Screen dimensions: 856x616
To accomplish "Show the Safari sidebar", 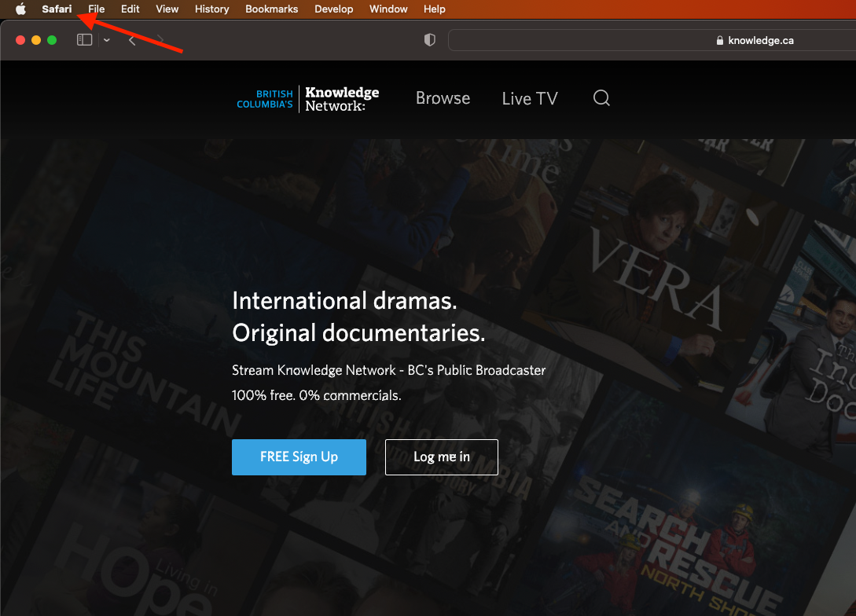I will (84, 40).
